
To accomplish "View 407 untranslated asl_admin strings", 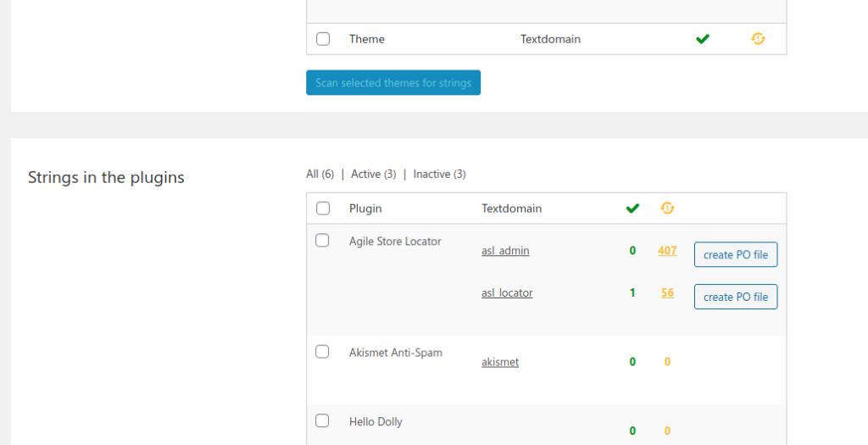I will pos(667,250).
